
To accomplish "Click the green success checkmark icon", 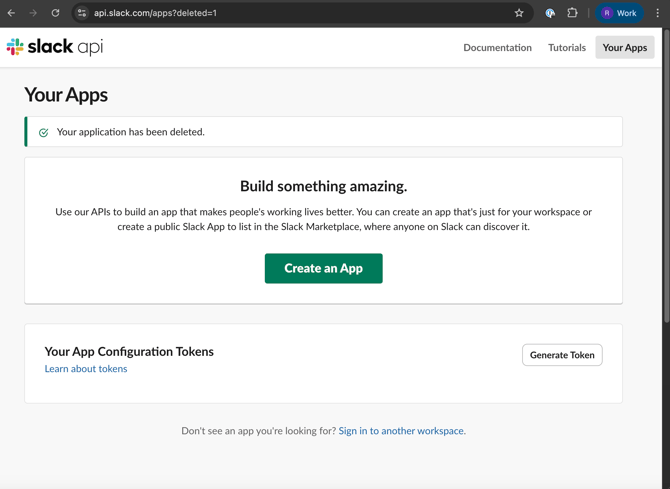I will coord(43,132).
